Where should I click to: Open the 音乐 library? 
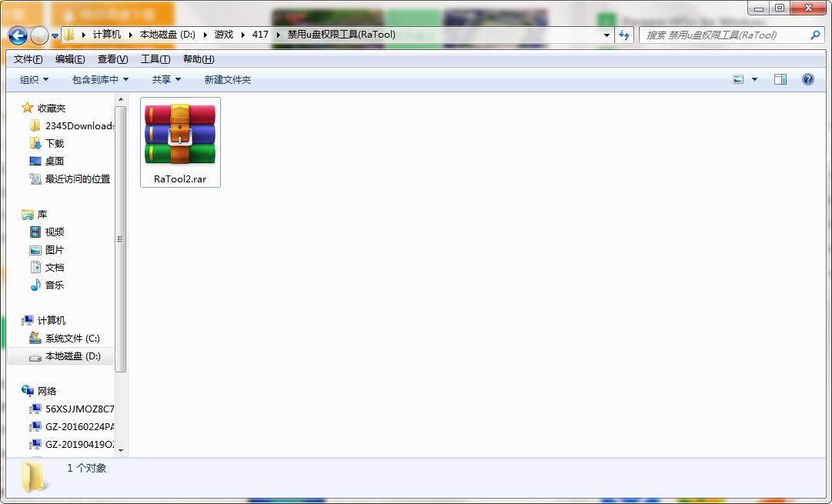tap(47, 285)
